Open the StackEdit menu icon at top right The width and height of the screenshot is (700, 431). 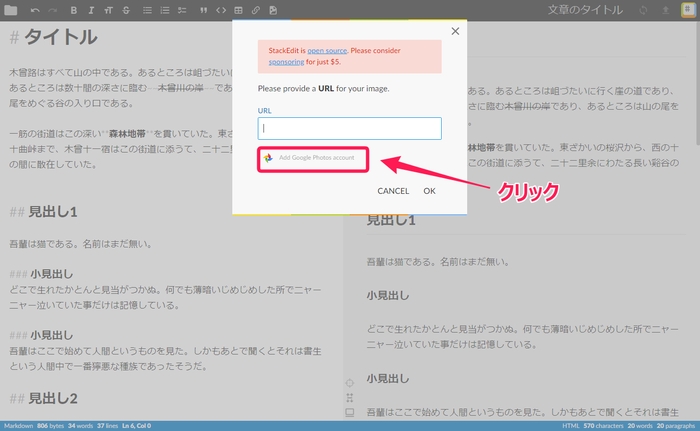pos(688,10)
